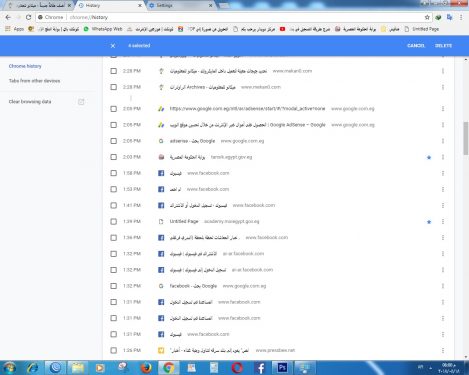Screen dimensions: 469x375
Task: Select the adsense Google search entry checkbox
Action: [114, 141]
